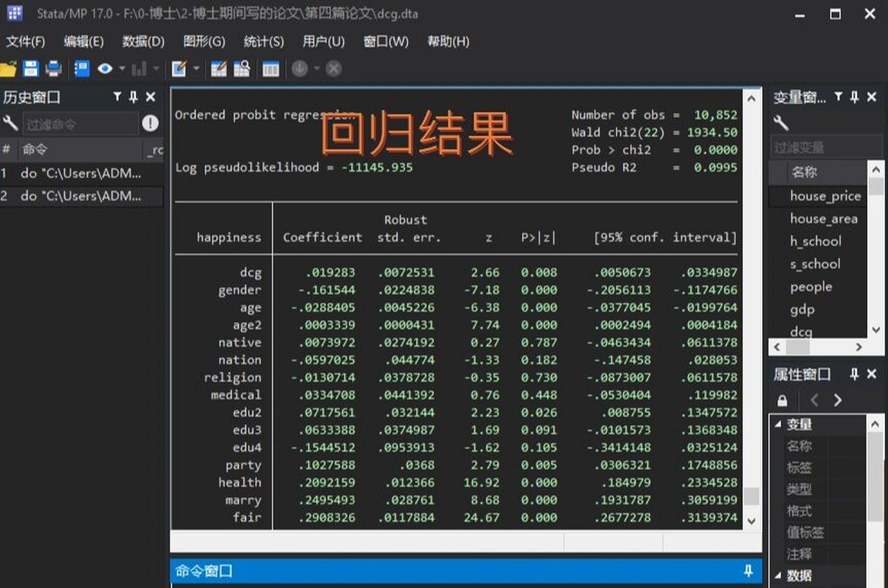Open the 图形(G) menu
Viewport: 888px width, 588px height.
coord(204,42)
